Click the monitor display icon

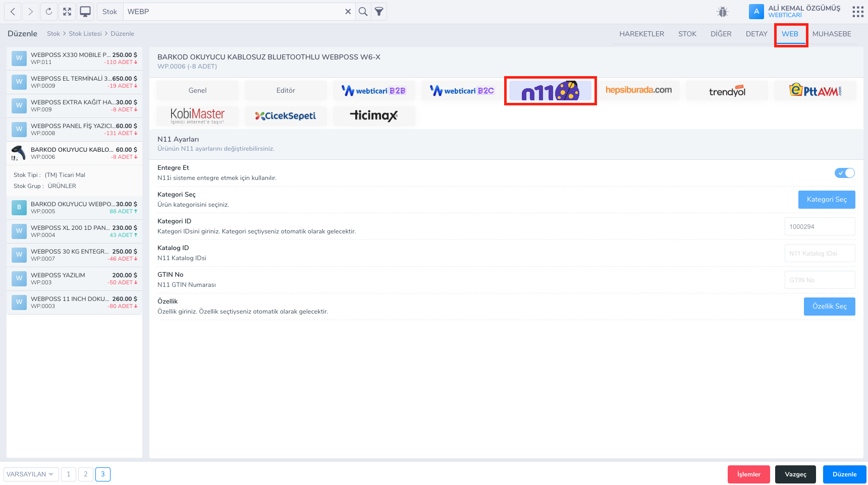click(x=85, y=12)
